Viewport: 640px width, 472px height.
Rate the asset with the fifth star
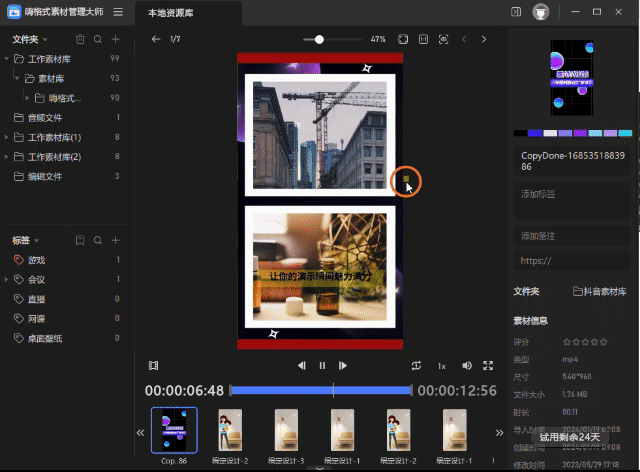[x=604, y=342]
